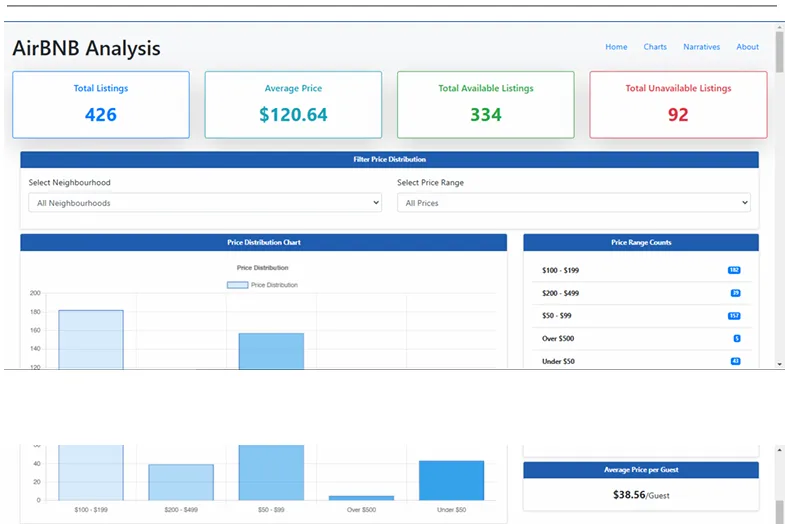The image size is (785, 524).
Task: Click the Under $50 x-axis label
Action: tap(451, 509)
